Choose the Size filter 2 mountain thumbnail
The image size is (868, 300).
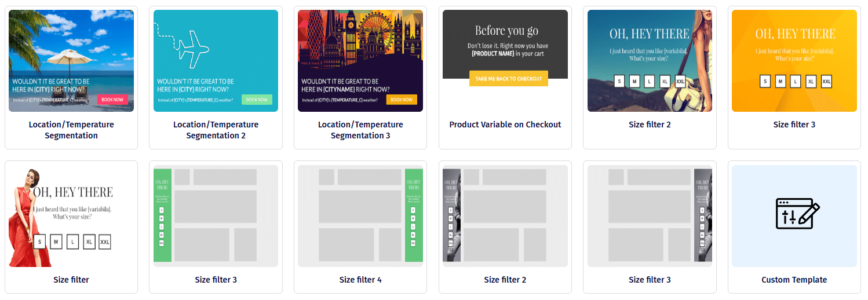pos(650,61)
